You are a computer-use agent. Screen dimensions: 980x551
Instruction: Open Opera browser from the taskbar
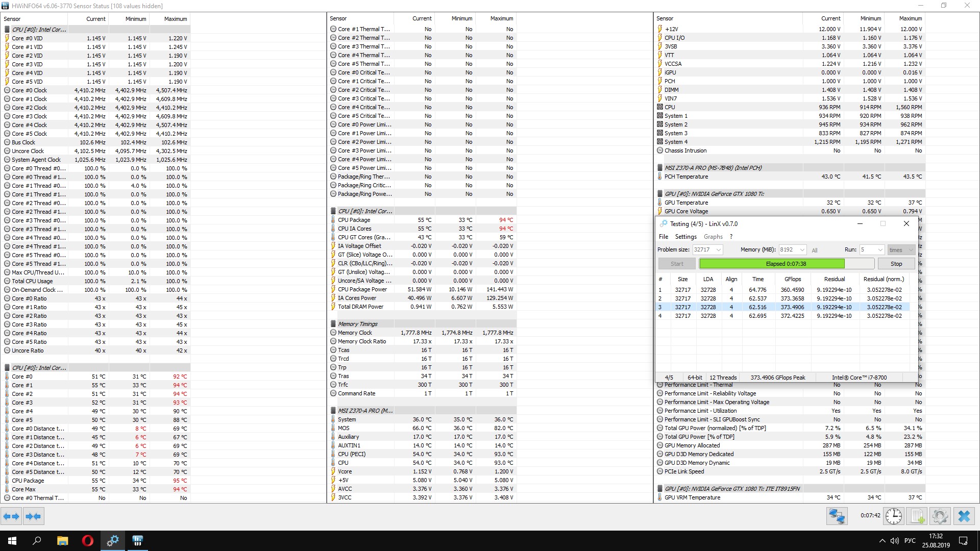pos(87,541)
